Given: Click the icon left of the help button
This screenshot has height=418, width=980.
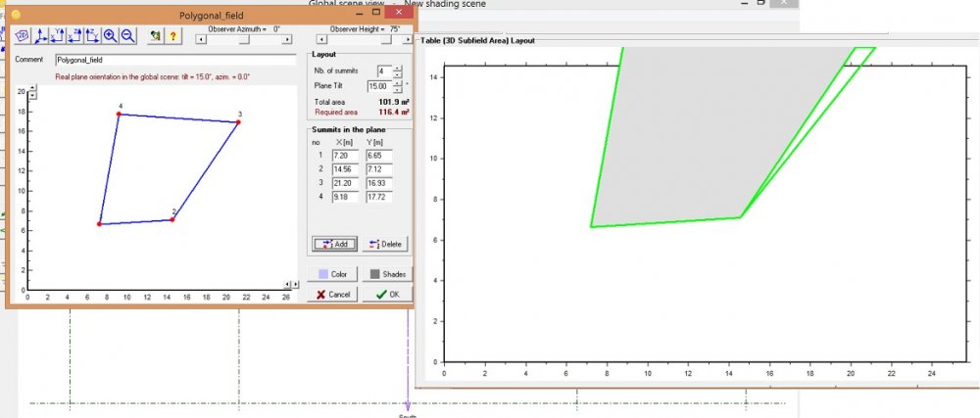Looking at the screenshot, I should 155,35.
